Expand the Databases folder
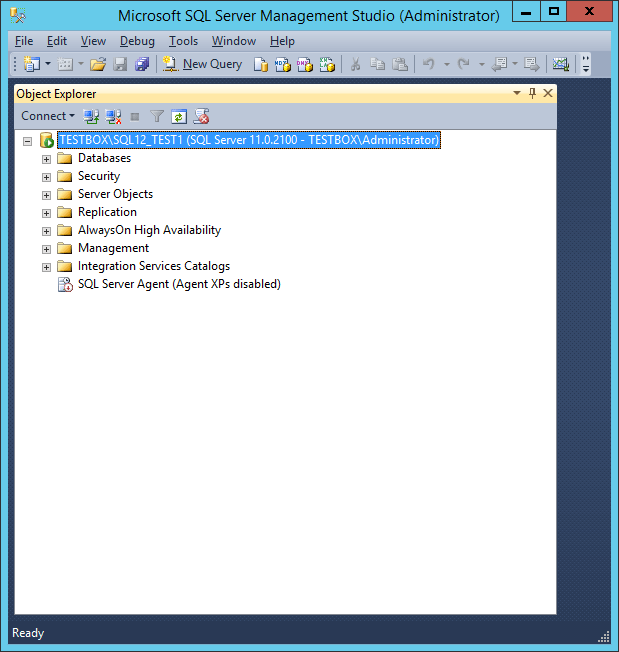 click(x=47, y=159)
